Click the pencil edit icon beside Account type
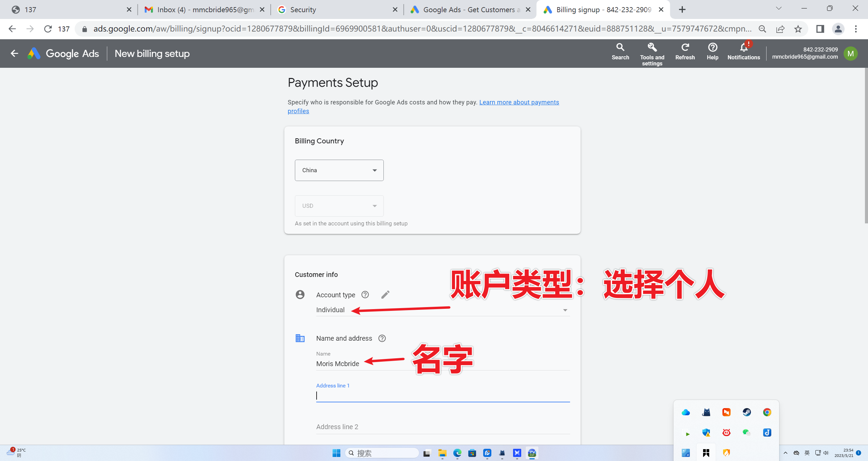This screenshot has height=461, width=868. click(x=385, y=295)
